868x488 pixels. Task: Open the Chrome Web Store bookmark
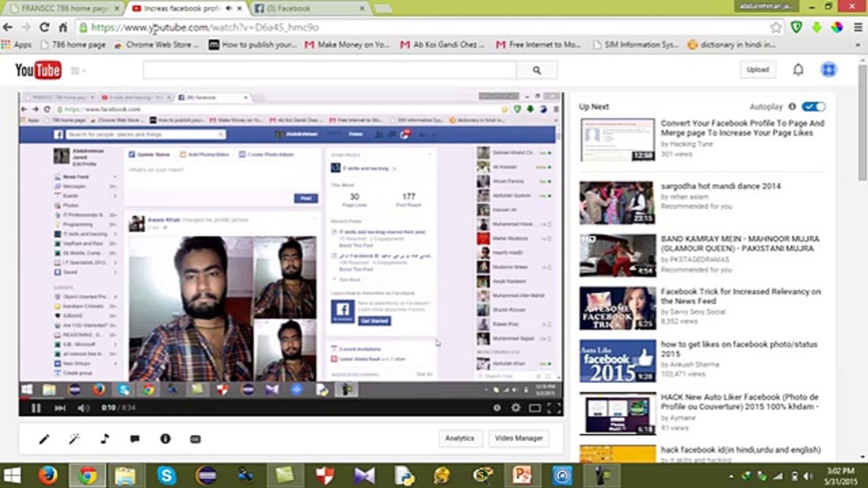point(156,45)
